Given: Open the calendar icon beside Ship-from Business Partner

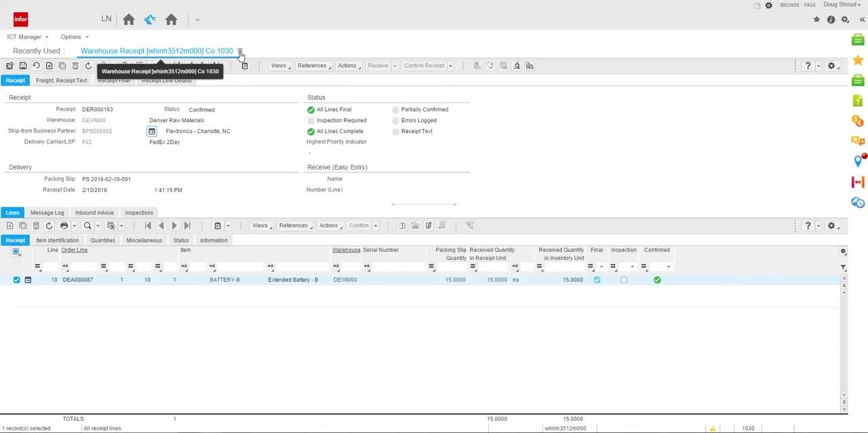Looking at the screenshot, I should pos(152,131).
